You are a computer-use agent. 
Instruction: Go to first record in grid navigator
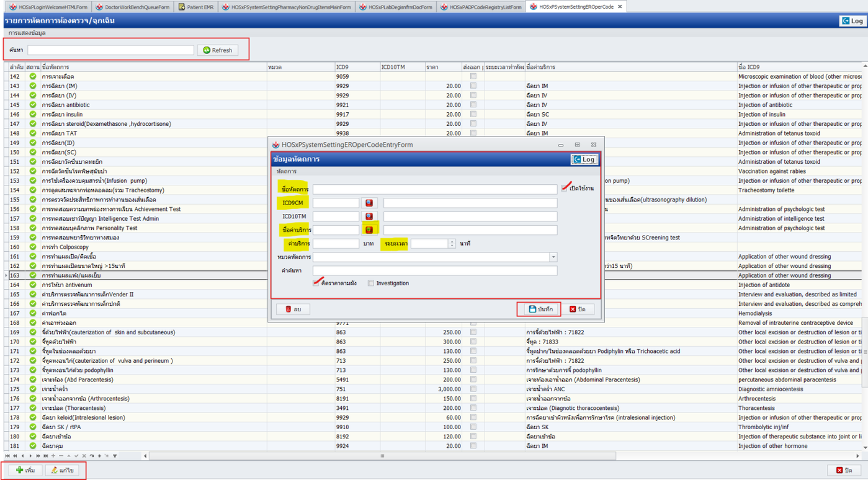click(x=7, y=456)
